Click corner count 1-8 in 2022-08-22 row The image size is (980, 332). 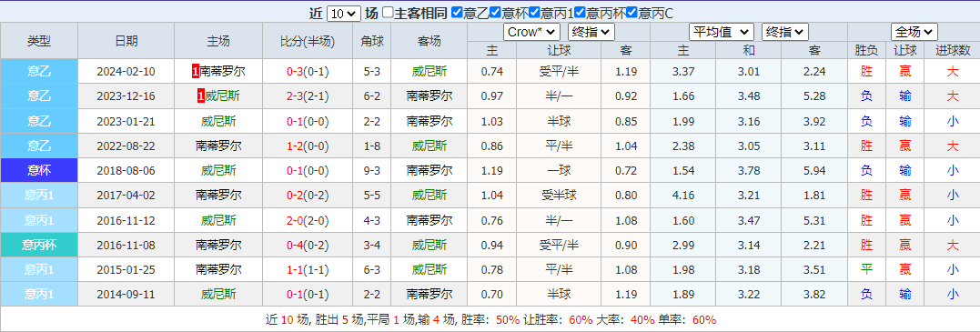coord(372,146)
